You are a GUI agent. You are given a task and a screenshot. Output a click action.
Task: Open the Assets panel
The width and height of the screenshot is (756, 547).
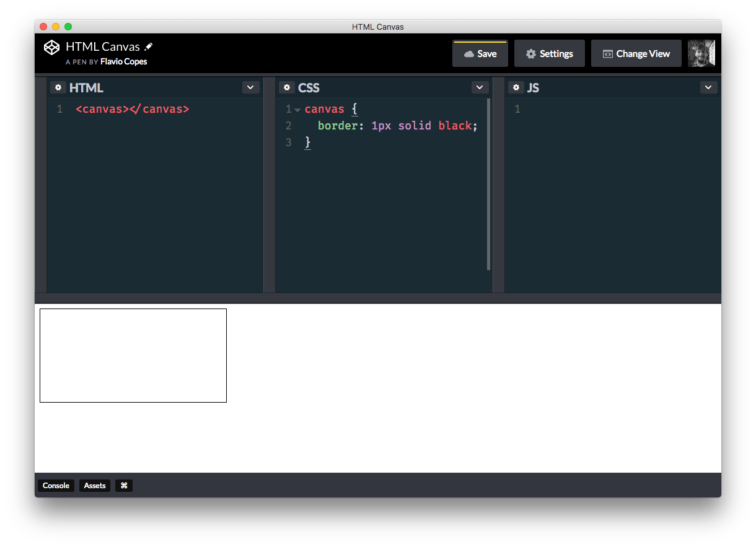[95, 486]
